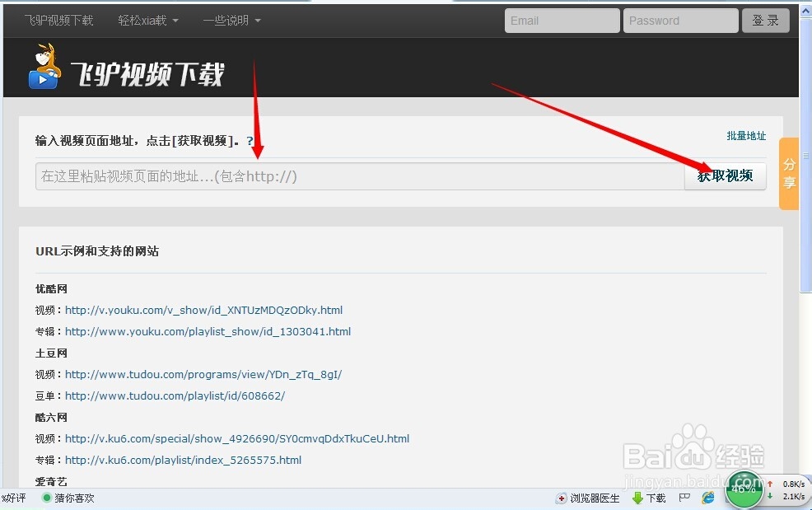Click the 获取视频 button
Screen dimensions: 812x510
725,176
